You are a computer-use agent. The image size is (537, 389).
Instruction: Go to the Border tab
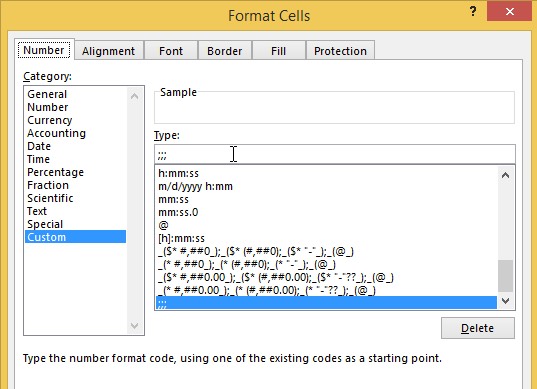(225, 51)
